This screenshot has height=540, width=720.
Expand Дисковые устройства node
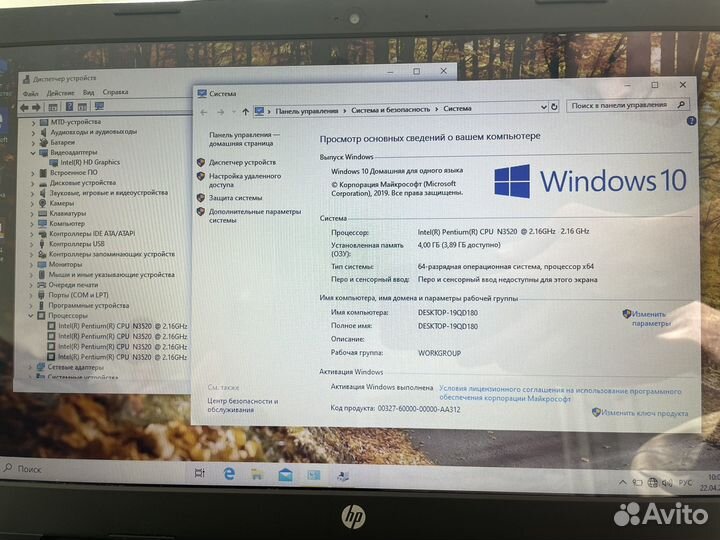click(33, 183)
